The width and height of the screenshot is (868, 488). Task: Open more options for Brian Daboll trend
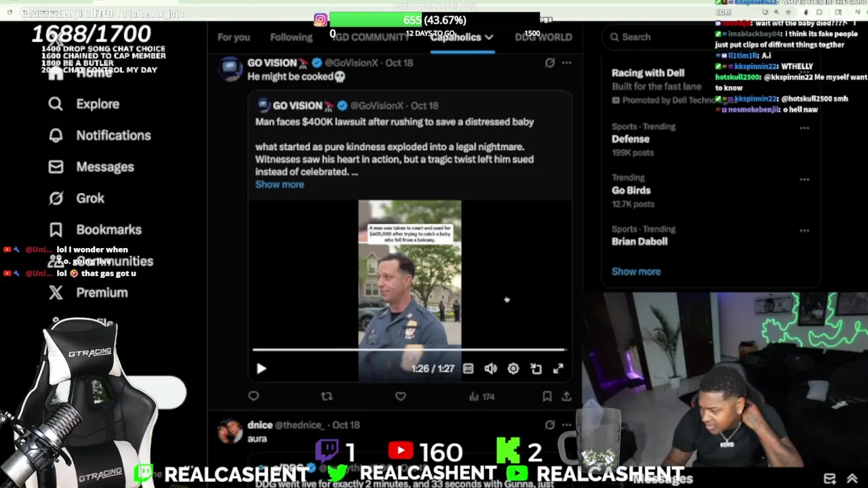click(804, 230)
